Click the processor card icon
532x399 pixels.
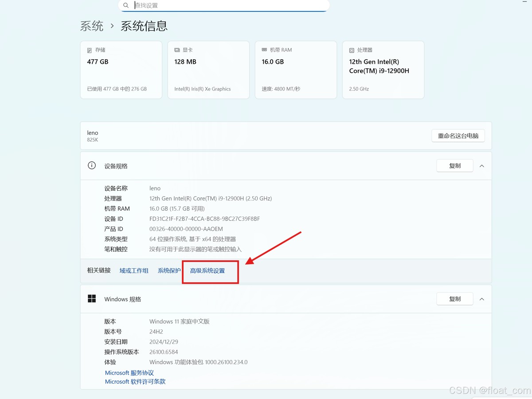point(352,51)
